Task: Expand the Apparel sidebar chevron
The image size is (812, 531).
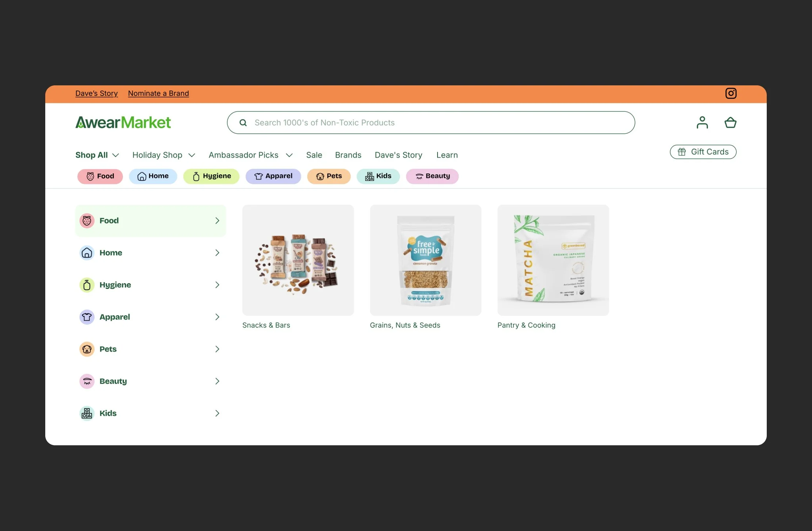Action: (x=217, y=317)
